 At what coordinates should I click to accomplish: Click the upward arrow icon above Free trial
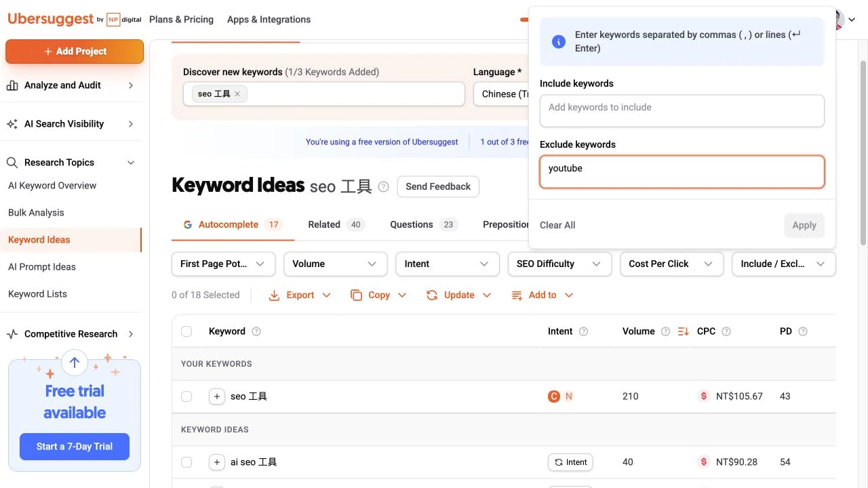(x=75, y=363)
